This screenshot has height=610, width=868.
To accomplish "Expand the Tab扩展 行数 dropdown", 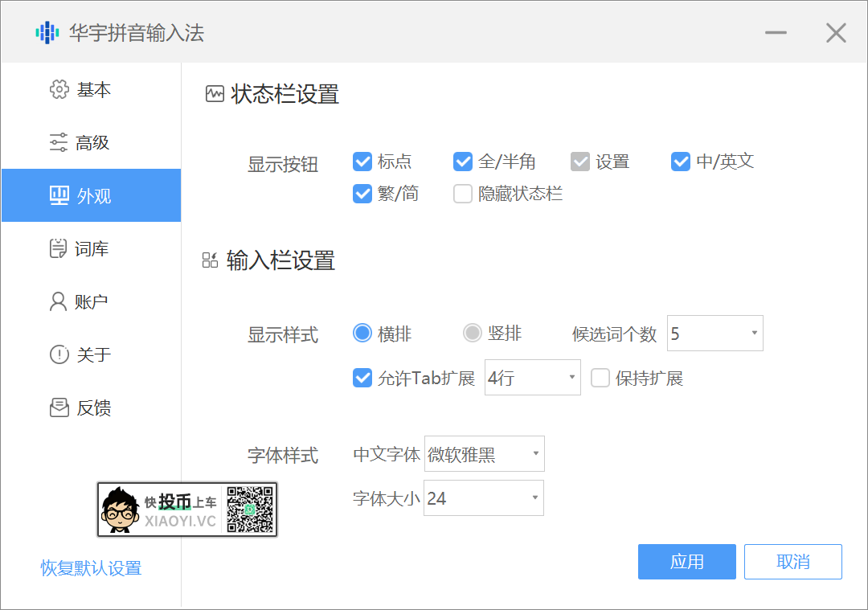I will [x=532, y=377].
